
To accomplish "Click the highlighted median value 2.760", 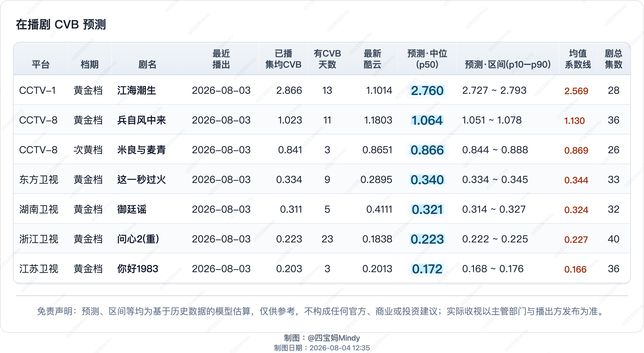I will [427, 90].
